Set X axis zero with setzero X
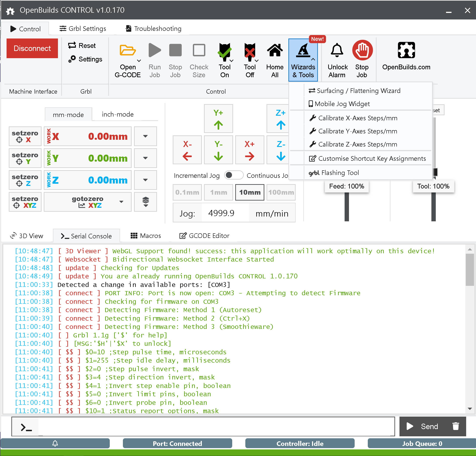The image size is (476, 456). click(x=25, y=136)
